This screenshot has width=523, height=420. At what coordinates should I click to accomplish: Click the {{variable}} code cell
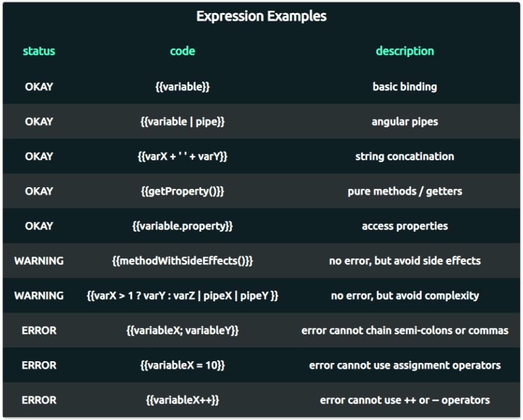(182, 87)
